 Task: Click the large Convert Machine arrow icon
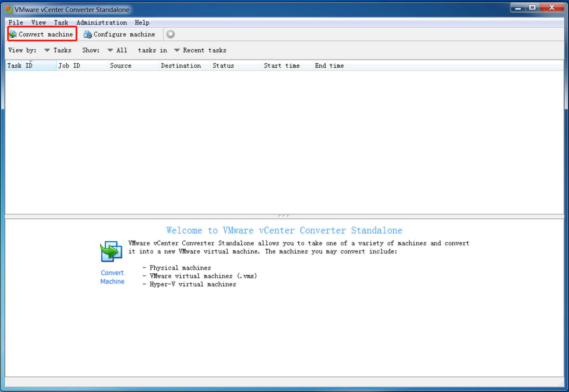(111, 251)
